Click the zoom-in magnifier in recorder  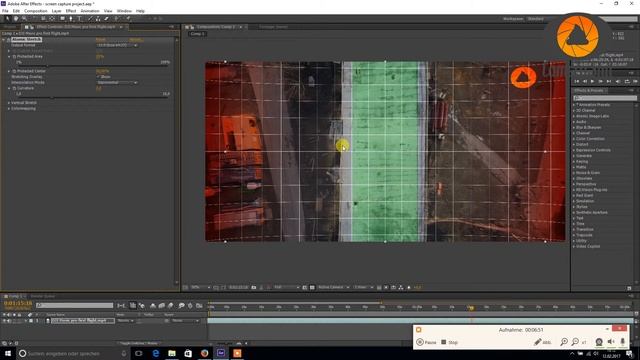point(564,342)
